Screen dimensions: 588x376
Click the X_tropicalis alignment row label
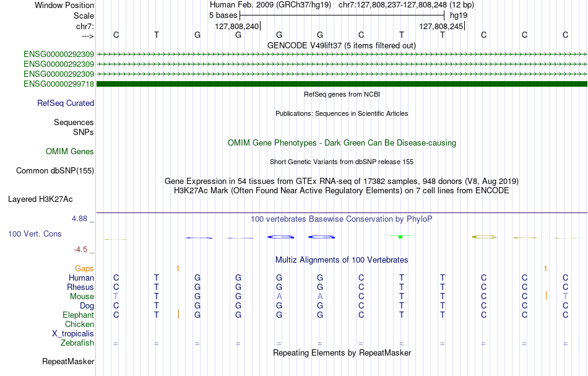pyautogui.click(x=73, y=334)
